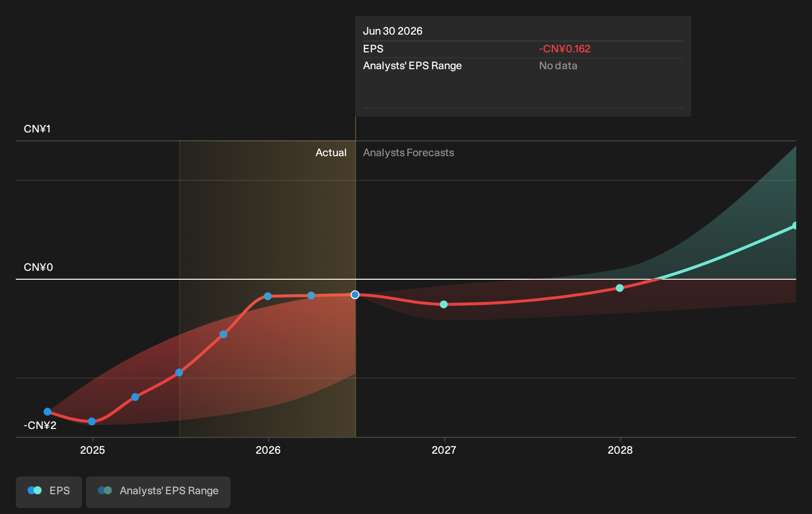This screenshot has height=514, width=812.
Task: Click the 2028 forecast EPS data point
Action: 620,288
